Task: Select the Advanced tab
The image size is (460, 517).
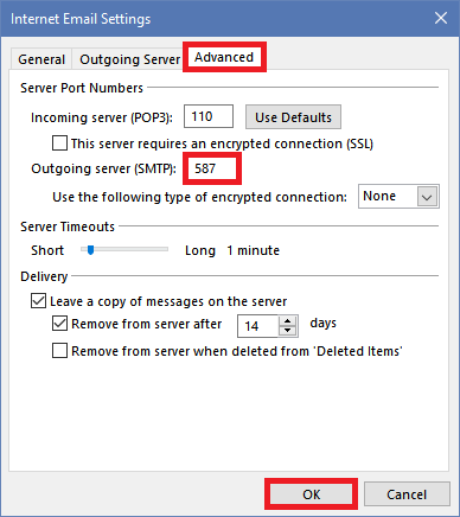Action: [x=224, y=57]
